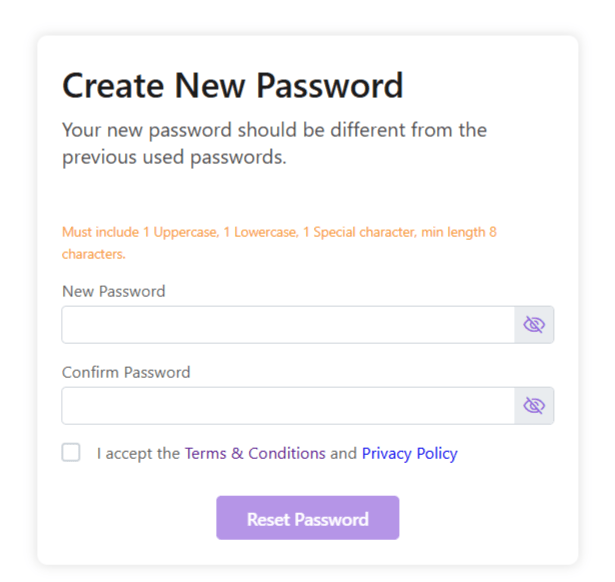This screenshot has height=582, width=615.
Task: Click the Confirm Password eye-slash icon
Action: point(534,406)
